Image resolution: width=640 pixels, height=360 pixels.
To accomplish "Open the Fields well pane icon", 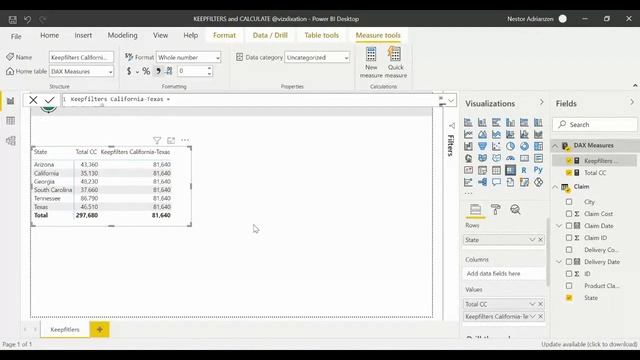I will click(x=476, y=209).
